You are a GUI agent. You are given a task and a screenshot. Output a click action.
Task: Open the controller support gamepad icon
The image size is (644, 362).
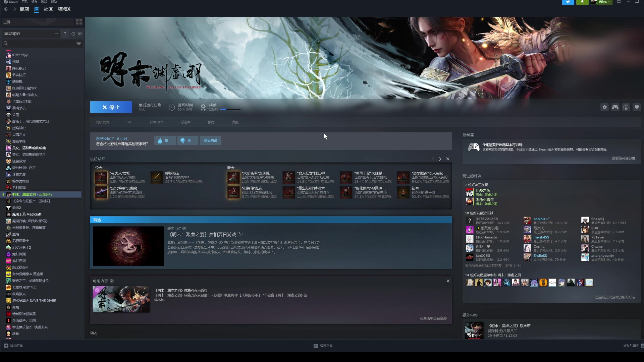pyautogui.click(x=474, y=147)
